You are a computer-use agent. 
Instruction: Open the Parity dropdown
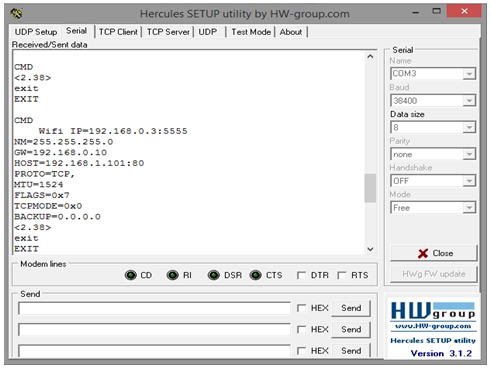click(469, 154)
